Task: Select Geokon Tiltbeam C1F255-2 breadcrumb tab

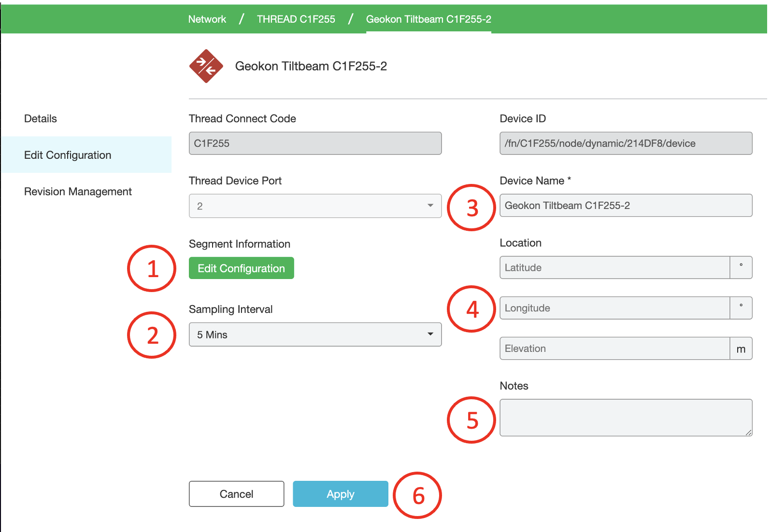Action: click(x=428, y=19)
